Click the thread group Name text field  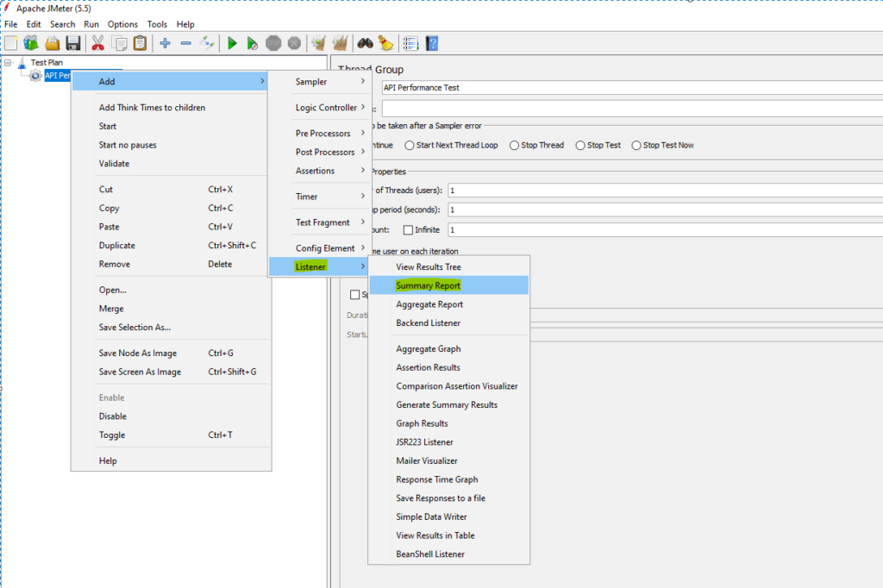pos(629,87)
